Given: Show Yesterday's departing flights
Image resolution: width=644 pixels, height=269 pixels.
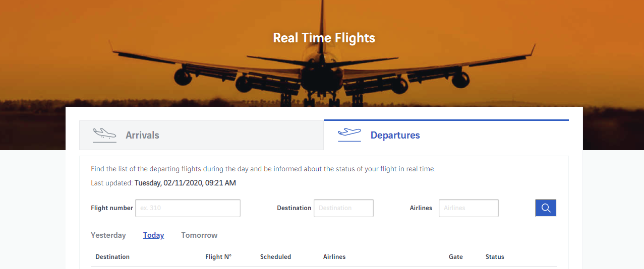Looking at the screenshot, I should (108, 235).
